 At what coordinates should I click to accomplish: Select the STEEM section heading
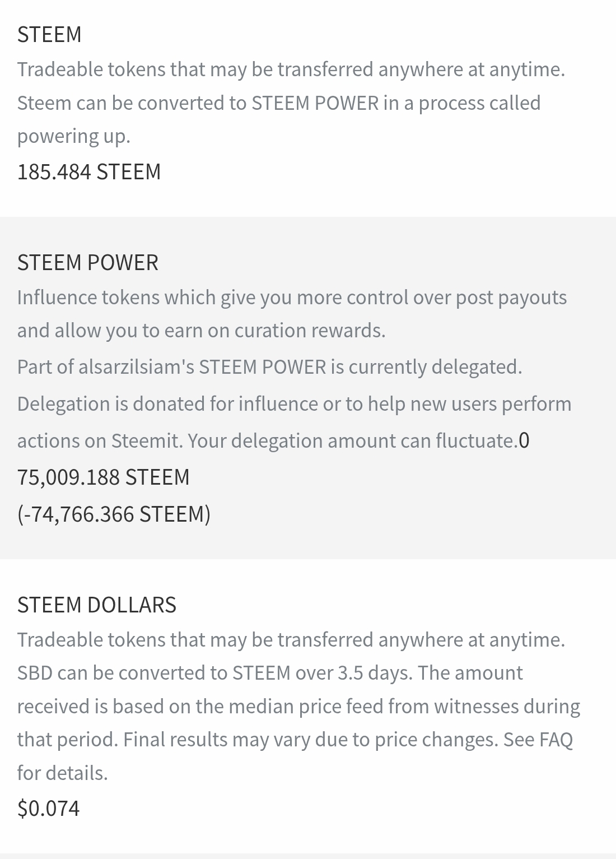[49, 35]
